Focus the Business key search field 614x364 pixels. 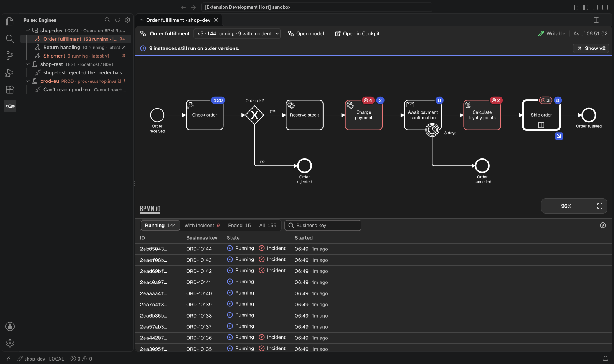tap(323, 226)
